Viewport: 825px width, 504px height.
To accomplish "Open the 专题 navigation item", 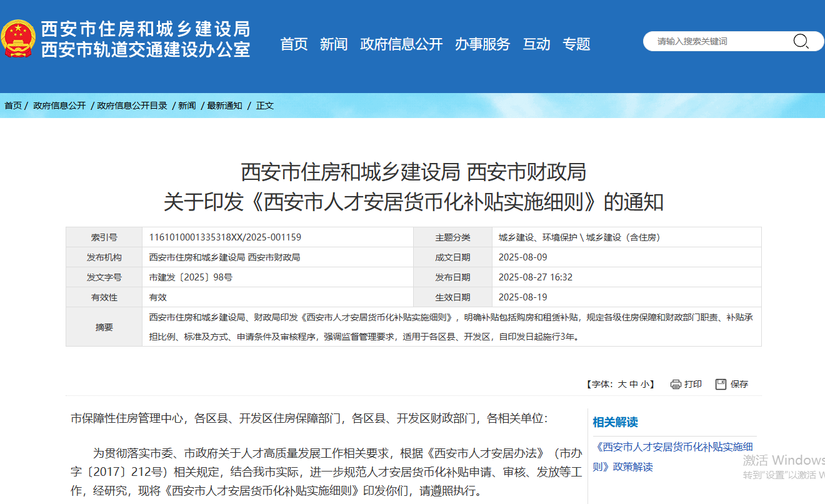I will (x=576, y=44).
